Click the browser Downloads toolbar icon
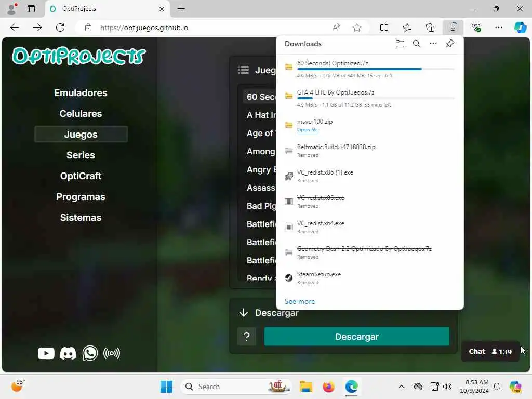The width and height of the screenshot is (532, 399). pos(453,28)
